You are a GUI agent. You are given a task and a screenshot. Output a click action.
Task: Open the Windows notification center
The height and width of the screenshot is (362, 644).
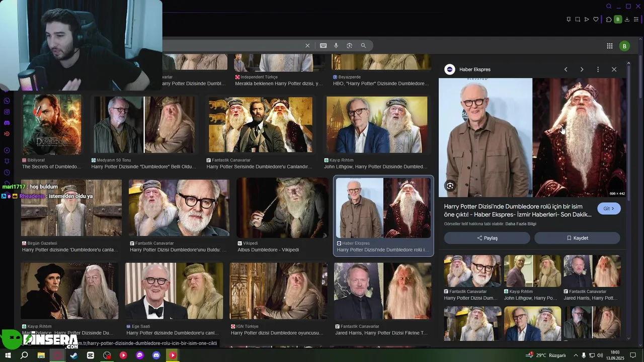(633, 355)
